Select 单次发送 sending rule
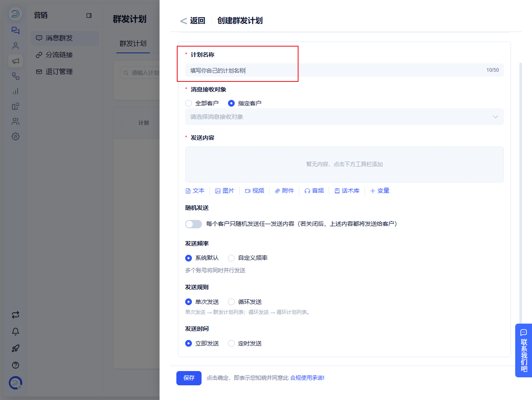 tap(189, 302)
